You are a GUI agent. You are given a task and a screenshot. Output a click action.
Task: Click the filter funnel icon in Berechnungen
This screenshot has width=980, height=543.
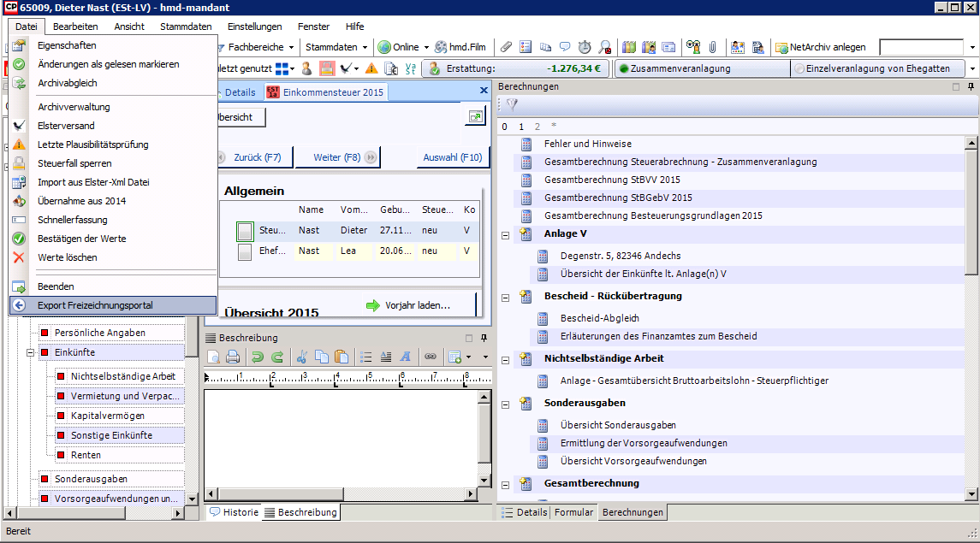coord(512,104)
